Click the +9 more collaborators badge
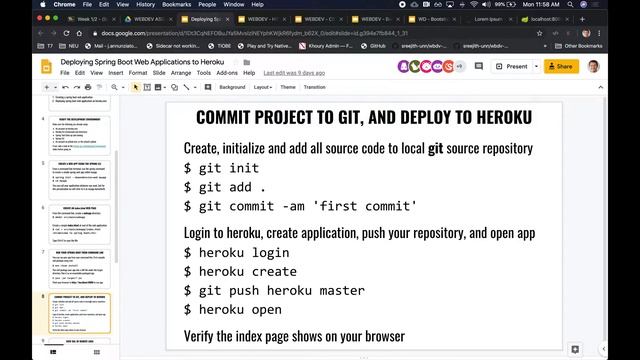The image size is (640, 360). (460, 67)
